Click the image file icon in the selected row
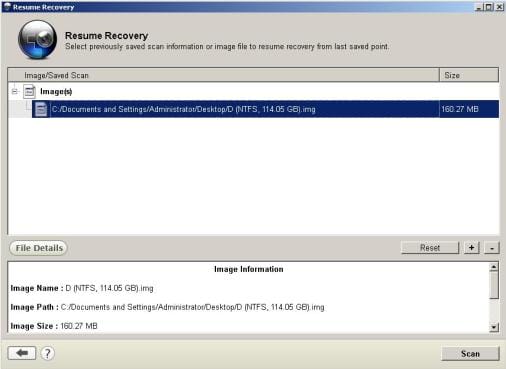 pos(41,109)
